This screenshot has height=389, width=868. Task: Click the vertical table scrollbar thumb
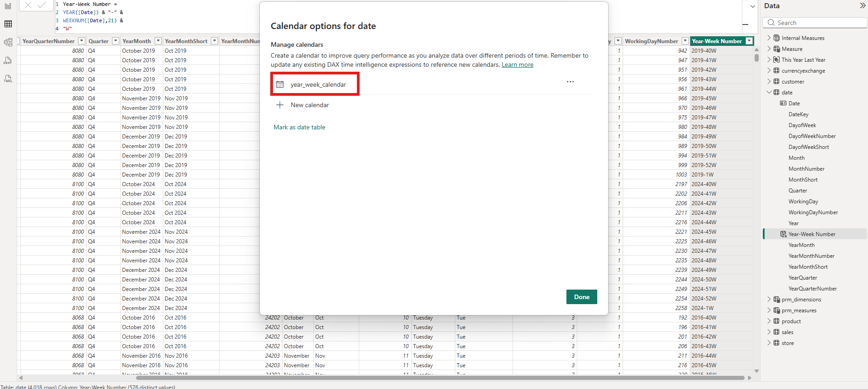756,58
